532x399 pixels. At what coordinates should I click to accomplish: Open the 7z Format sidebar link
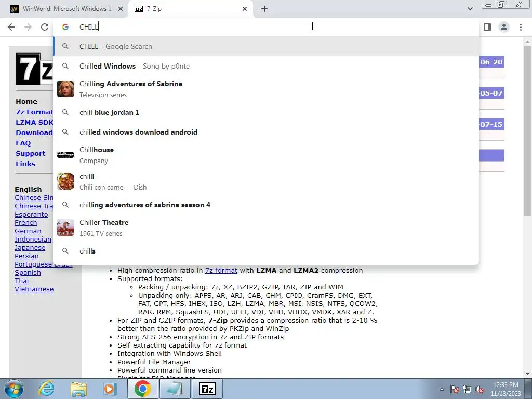tap(34, 112)
